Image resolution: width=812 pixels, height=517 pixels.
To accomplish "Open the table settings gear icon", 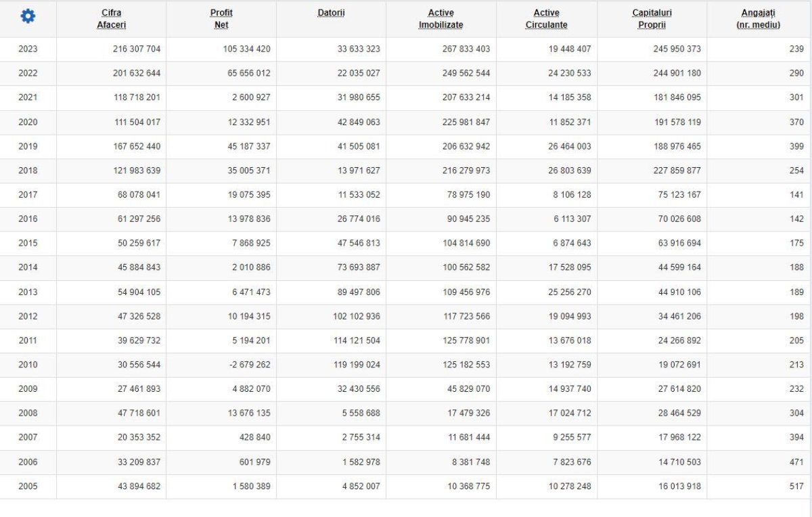I will point(28,17).
